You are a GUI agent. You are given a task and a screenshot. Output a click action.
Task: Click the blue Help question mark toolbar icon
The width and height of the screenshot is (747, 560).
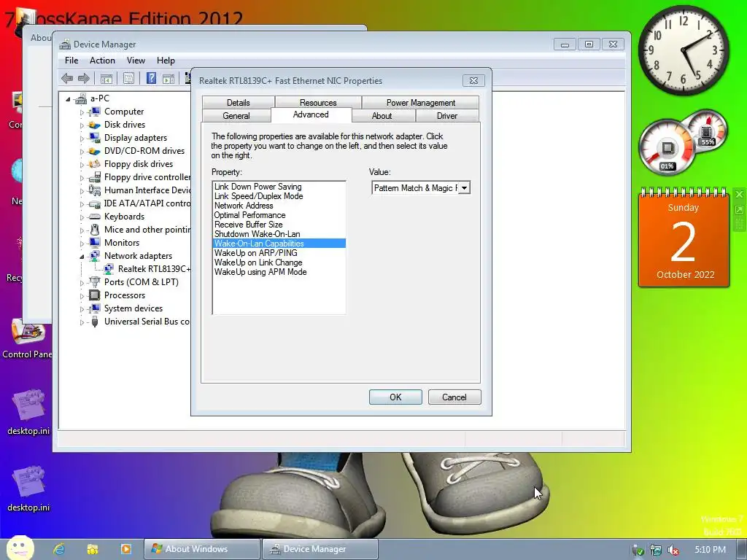pos(151,78)
